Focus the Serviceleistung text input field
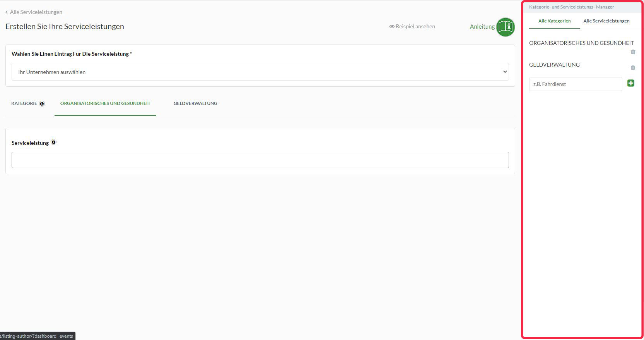 (x=260, y=160)
